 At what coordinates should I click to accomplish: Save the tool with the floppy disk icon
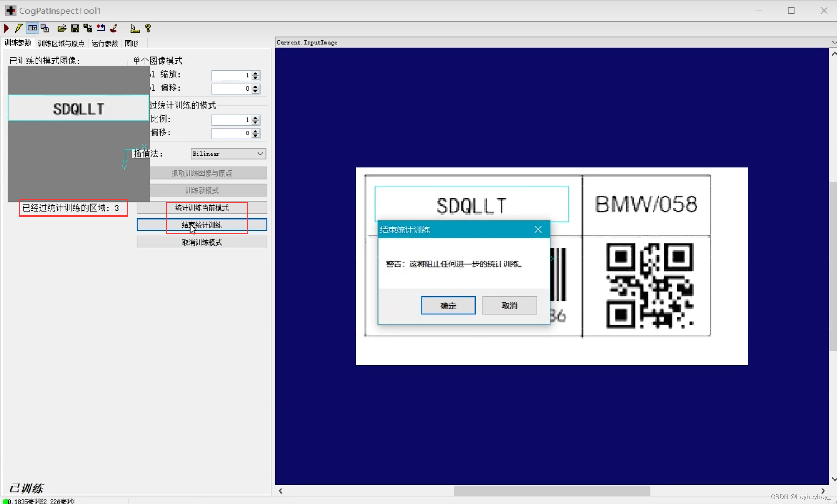[75, 28]
